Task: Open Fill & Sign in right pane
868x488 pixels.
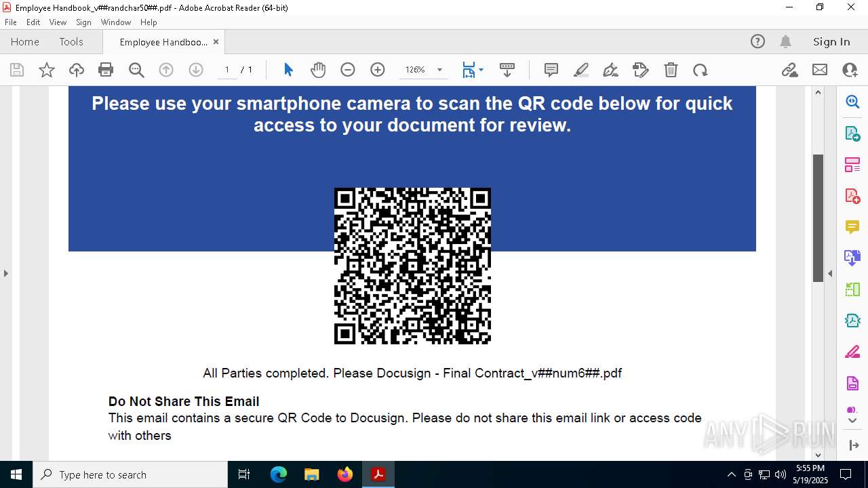Action: point(852,352)
